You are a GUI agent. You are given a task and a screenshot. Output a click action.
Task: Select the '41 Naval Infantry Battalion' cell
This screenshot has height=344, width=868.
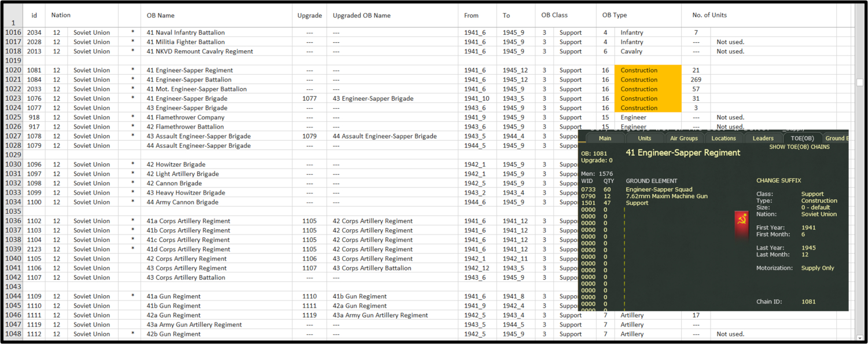click(216, 32)
